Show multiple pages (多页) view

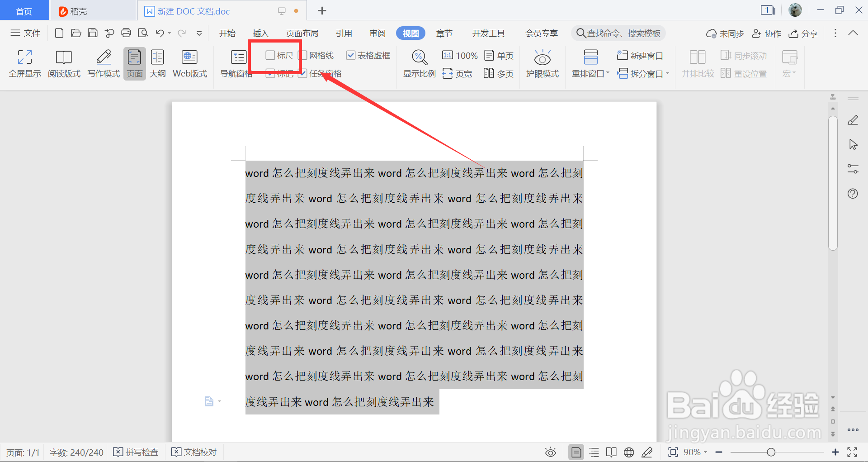coord(499,73)
